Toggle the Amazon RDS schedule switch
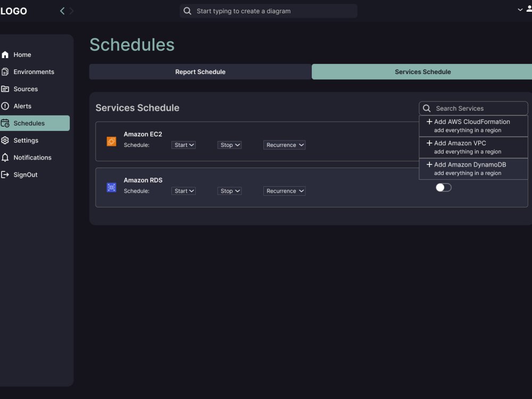The width and height of the screenshot is (532, 399). [x=444, y=187]
